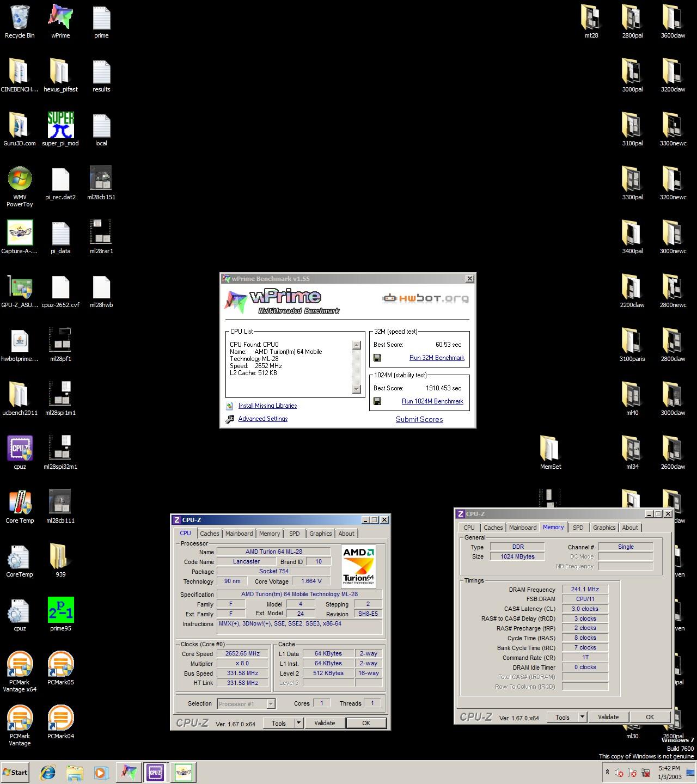
Task: Open About tab in right CPU-Z window
Action: (630, 528)
